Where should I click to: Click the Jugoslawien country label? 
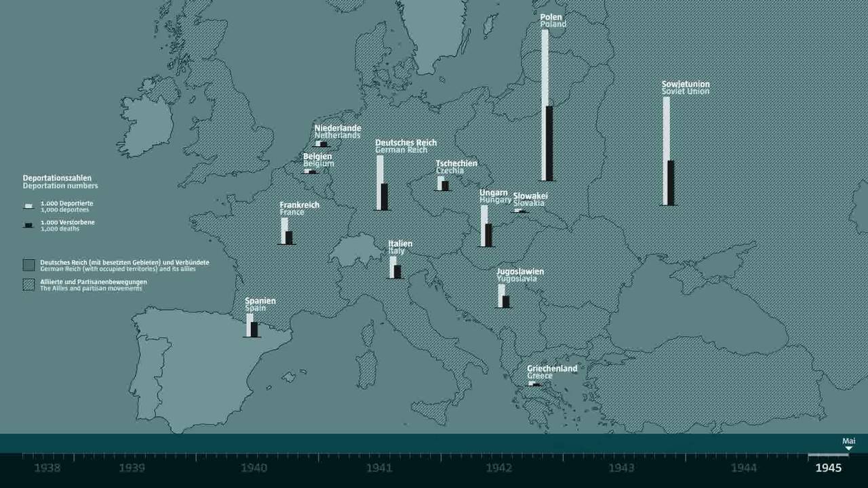520,271
